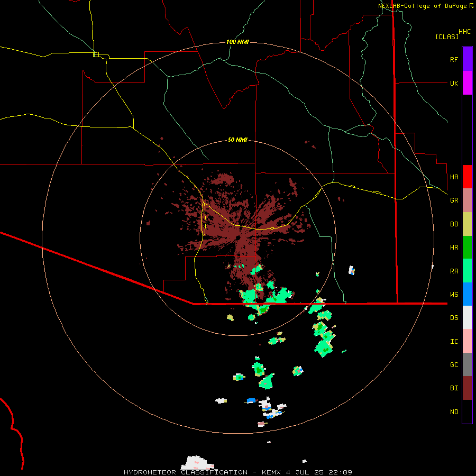
Task: Click the BD yellow legend swatch
Action: (x=467, y=224)
